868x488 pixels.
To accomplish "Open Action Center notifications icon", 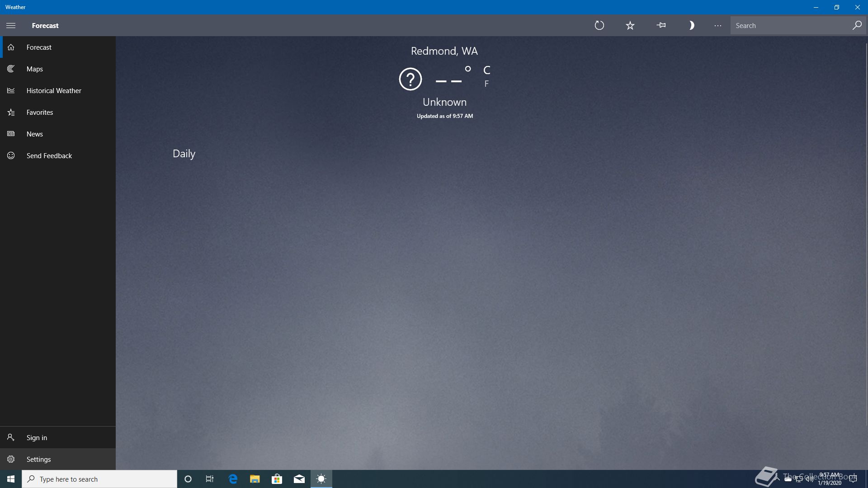I will (854, 479).
